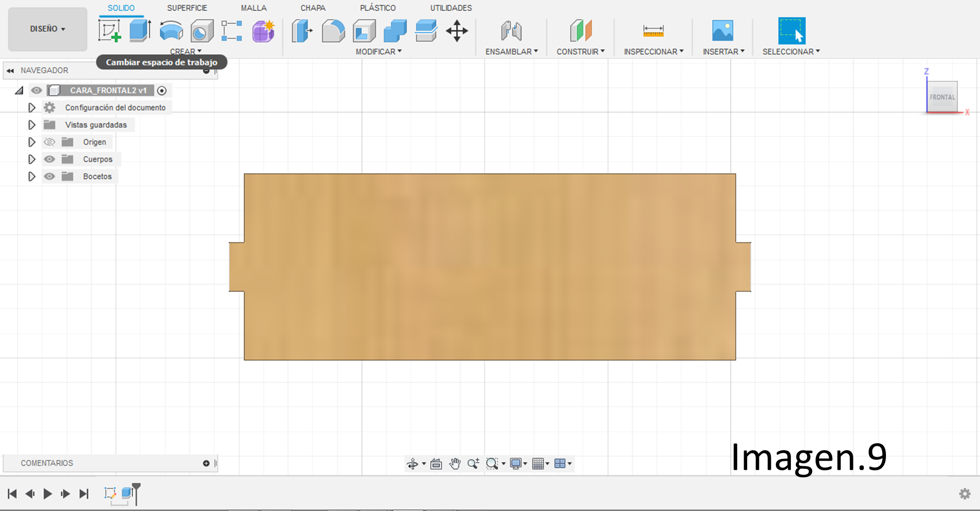Image resolution: width=980 pixels, height=511 pixels.
Task: Click the Zoom magnifier control
Action: [473, 463]
